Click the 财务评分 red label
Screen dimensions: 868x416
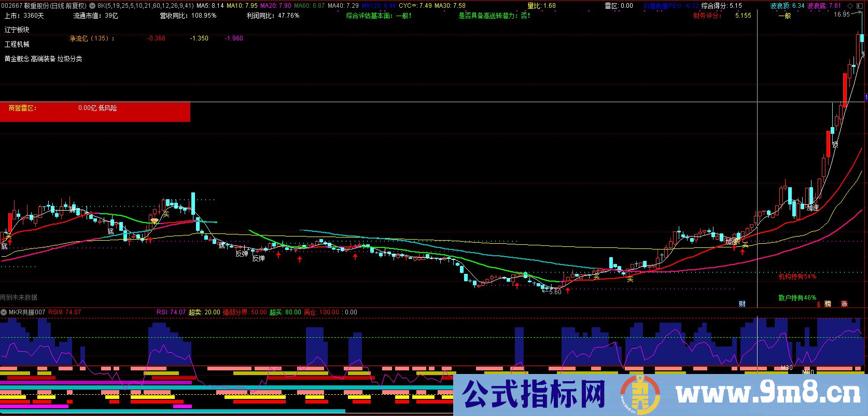coord(707,16)
